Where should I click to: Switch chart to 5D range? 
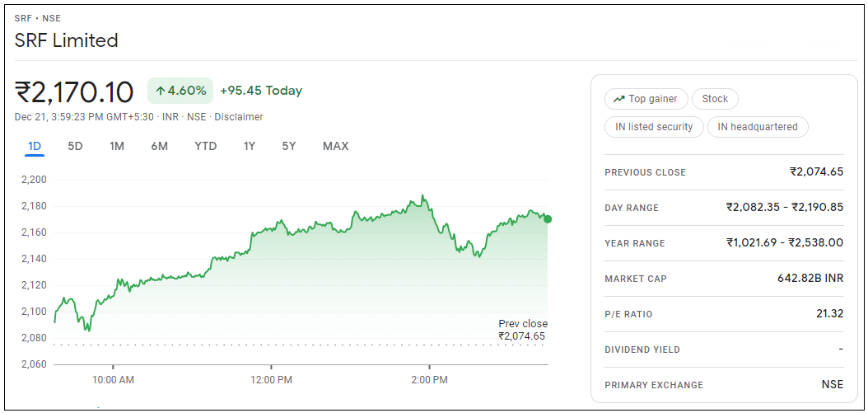[x=75, y=147]
